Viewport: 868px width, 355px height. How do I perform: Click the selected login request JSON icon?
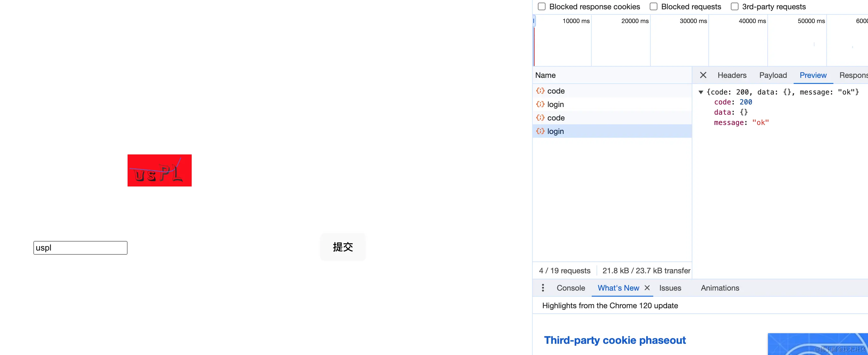(540, 131)
